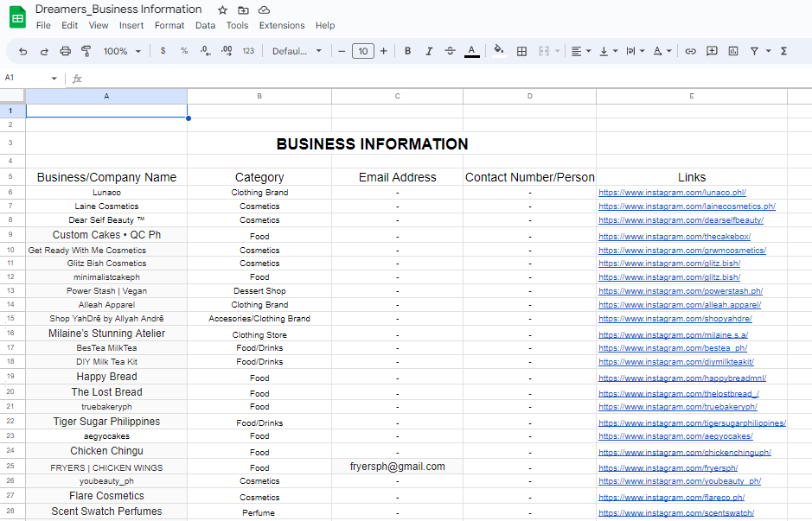
Task: Star this spreadsheet document
Action: (223, 10)
